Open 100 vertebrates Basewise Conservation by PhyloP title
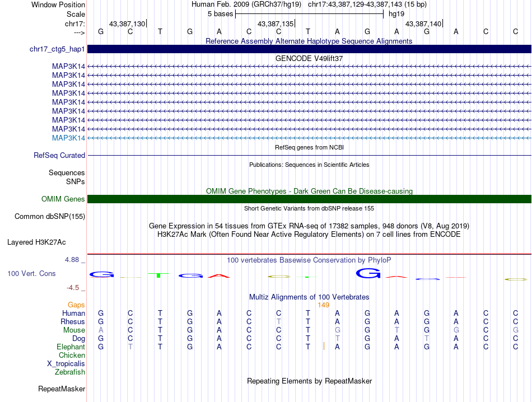 pyautogui.click(x=309, y=260)
